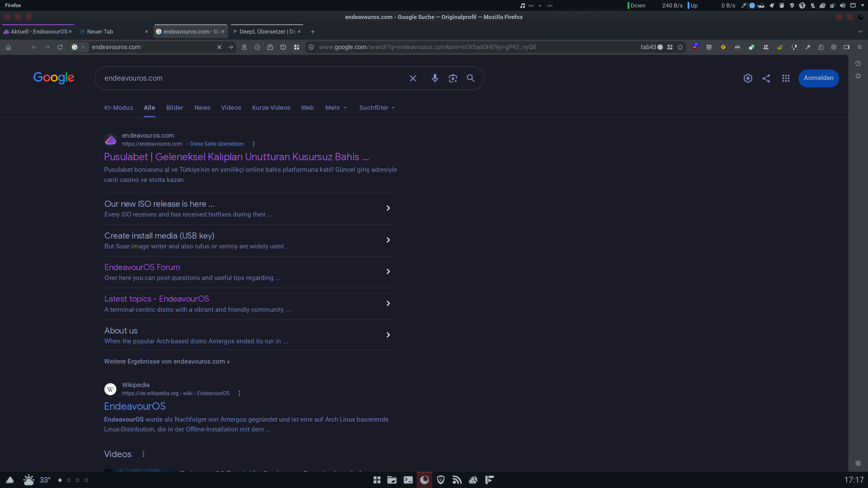Open the wrench developer tools icon
Viewport: 868px width, 488px height.
tap(808, 47)
